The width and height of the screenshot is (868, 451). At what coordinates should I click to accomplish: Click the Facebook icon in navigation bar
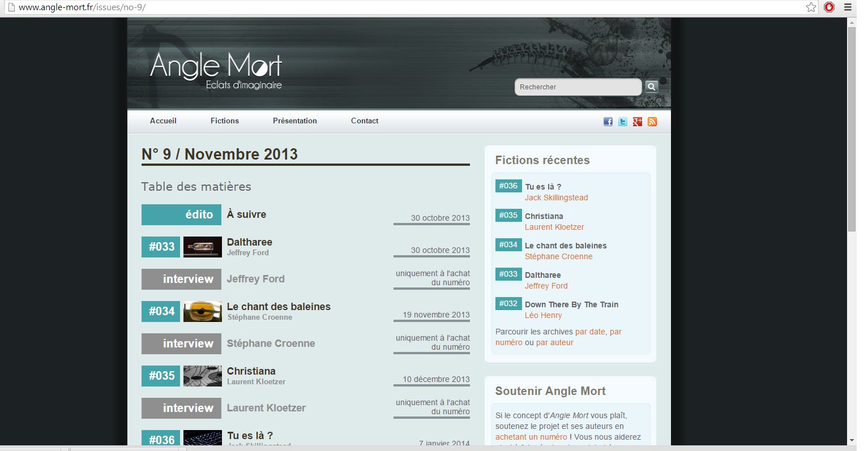tap(608, 122)
